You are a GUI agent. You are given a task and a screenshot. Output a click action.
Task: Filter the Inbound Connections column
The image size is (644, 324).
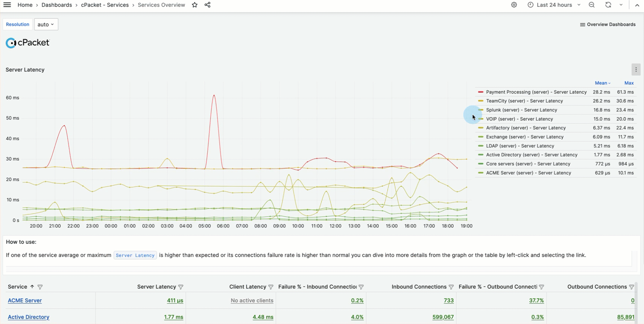(451, 287)
